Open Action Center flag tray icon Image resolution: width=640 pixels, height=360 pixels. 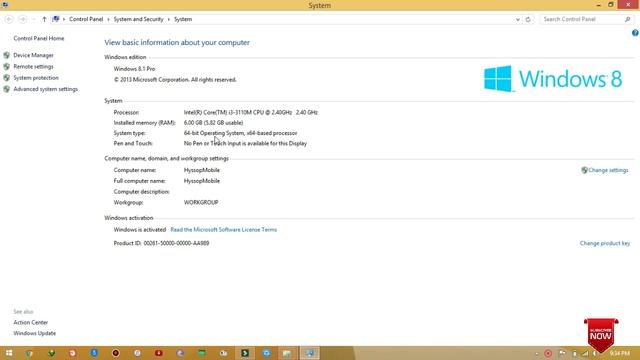coord(562,353)
